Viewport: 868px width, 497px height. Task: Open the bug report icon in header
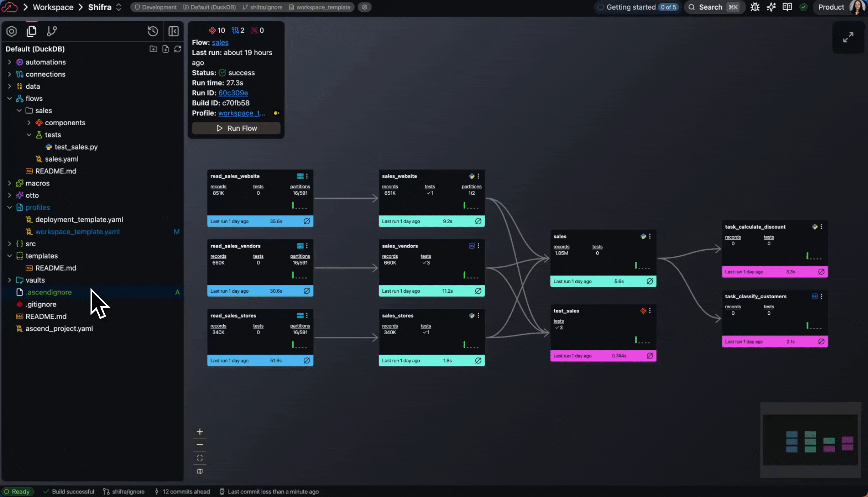tap(755, 7)
